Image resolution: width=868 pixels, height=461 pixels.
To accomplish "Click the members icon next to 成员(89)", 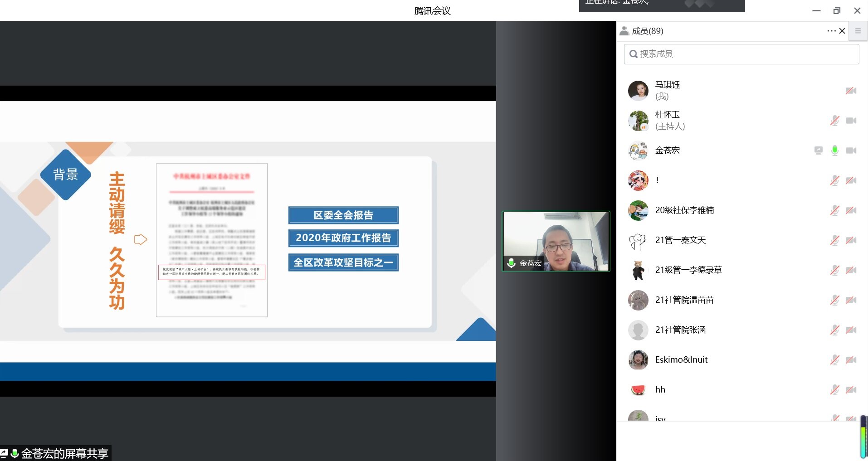I will [x=624, y=31].
